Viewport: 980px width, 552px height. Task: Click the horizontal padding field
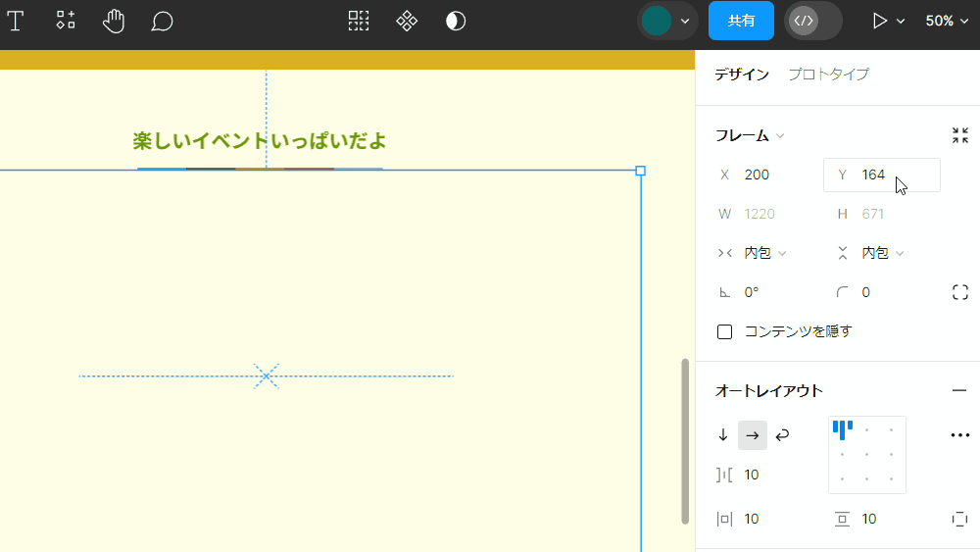tap(763, 519)
